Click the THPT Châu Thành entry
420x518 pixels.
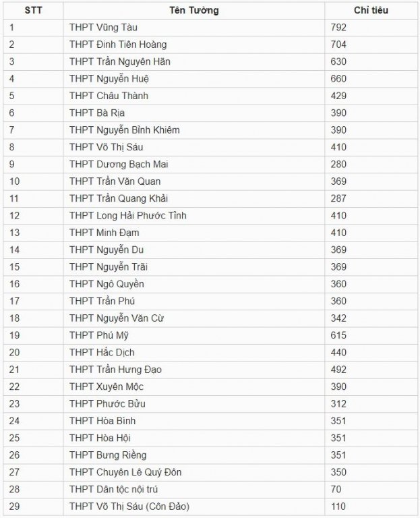coord(109,96)
